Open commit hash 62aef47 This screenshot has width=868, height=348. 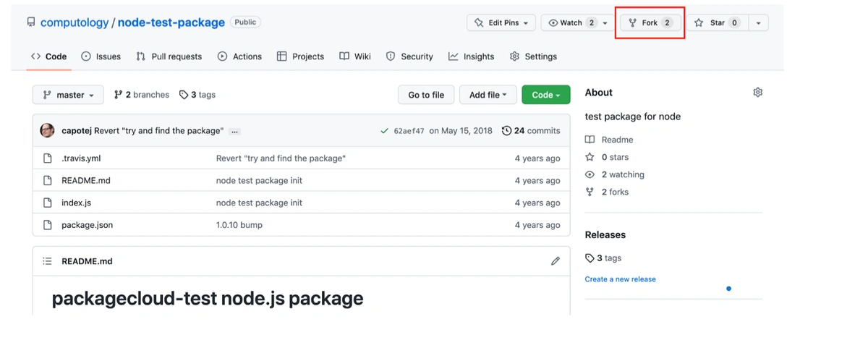pyautogui.click(x=409, y=131)
